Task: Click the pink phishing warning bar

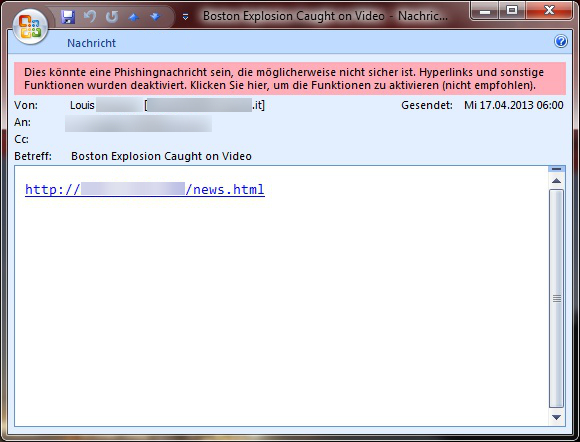Action: 290,78
